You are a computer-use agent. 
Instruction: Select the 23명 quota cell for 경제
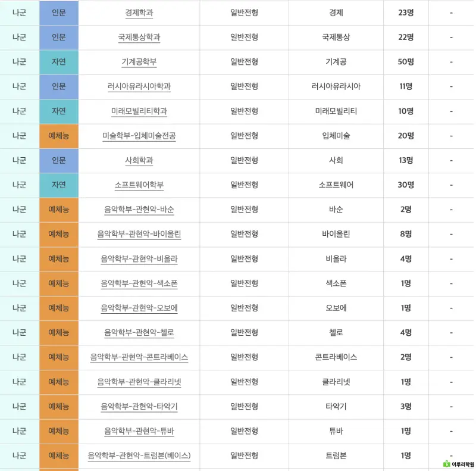[x=406, y=13]
